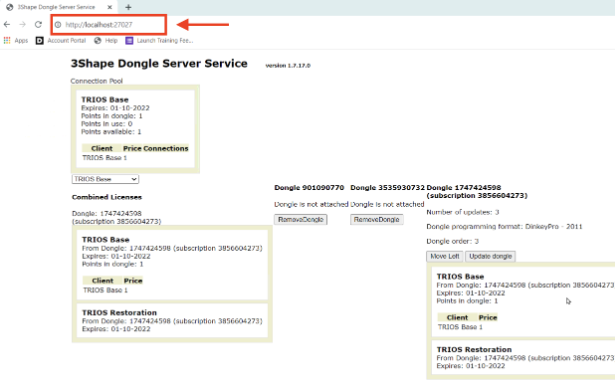Click the Move Left button
Viewport: 615px width, 380px height.
point(445,256)
